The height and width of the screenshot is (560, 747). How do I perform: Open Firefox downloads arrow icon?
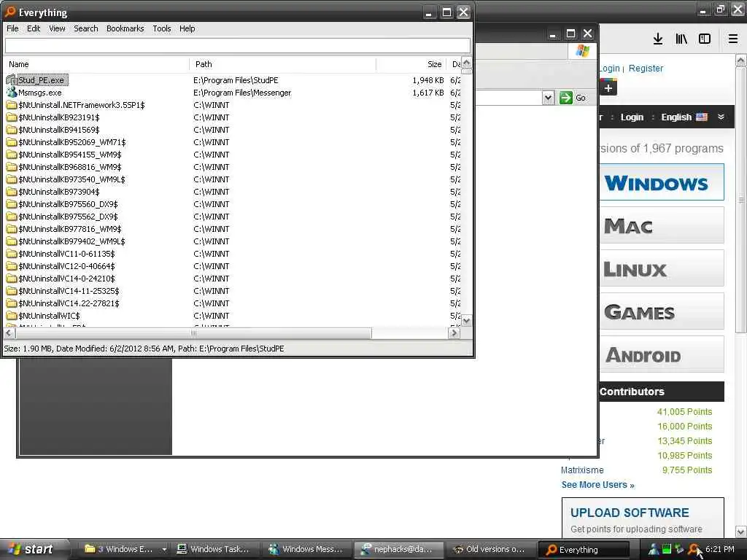[x=658, y=39]
